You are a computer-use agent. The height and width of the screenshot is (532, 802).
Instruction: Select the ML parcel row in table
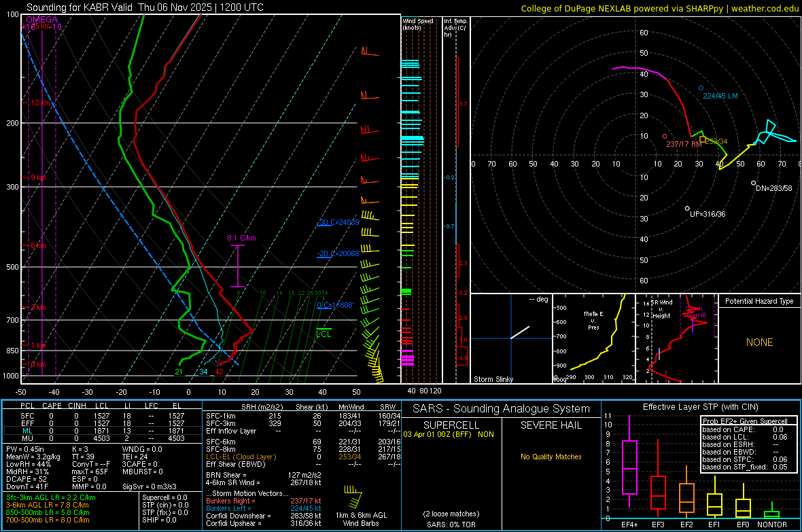click(103, 431)
